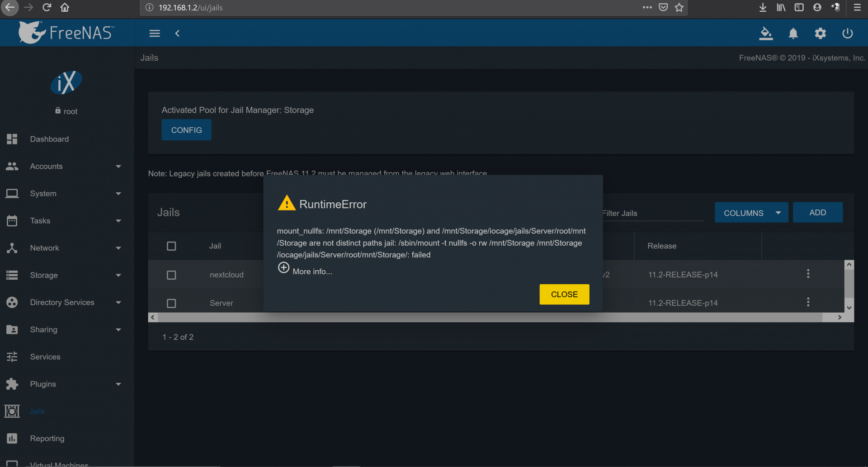Open browser downloads arrow
868x467 pixels.
tap(763, 7)
